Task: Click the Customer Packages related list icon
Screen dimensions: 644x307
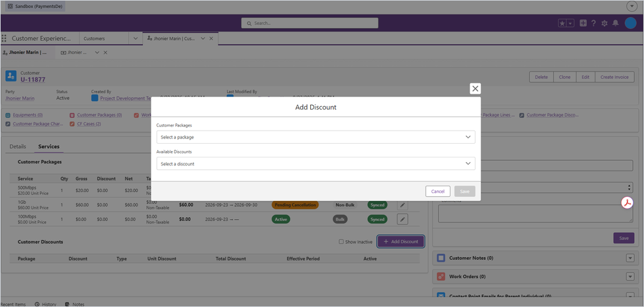Action: (x=72, y=115)
